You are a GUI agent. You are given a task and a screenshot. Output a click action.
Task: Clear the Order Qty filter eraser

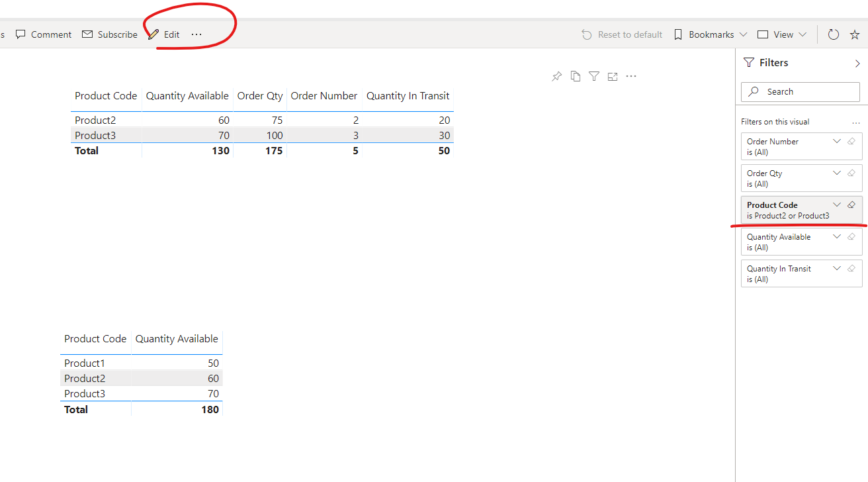pyautogui.click(x=851, y=173)
